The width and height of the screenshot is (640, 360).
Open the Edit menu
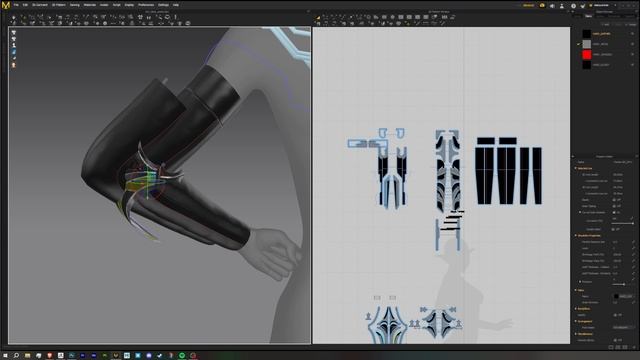point(25,5)
